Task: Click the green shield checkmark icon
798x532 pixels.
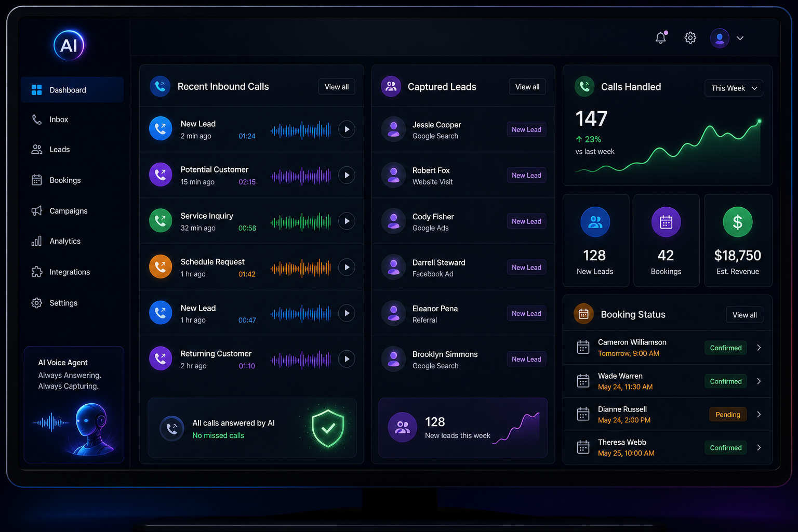Action: point(328,428)
